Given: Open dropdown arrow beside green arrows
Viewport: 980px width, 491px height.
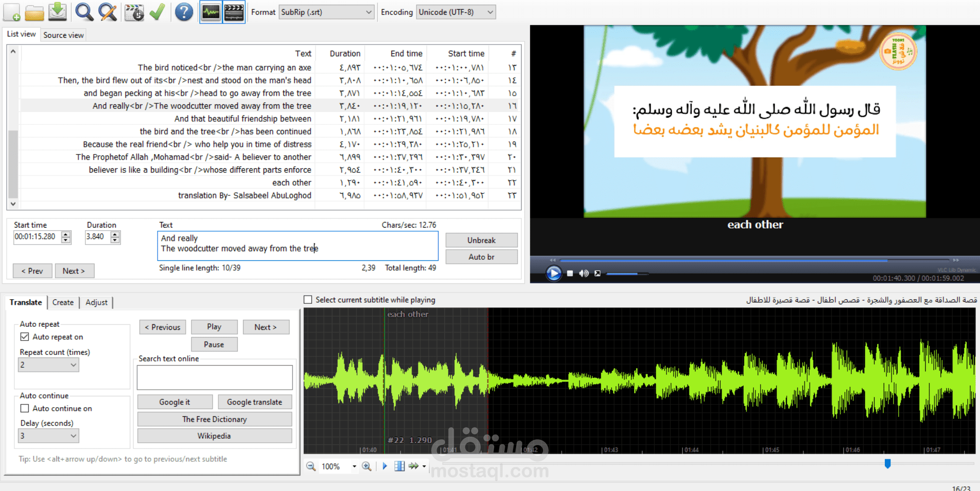Looking at the screenshot, I should [424, 466].
